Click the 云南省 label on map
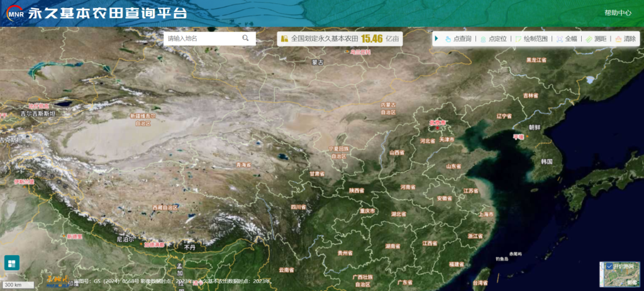Screen dimensions: 644x291 click(x=286, y=270)
